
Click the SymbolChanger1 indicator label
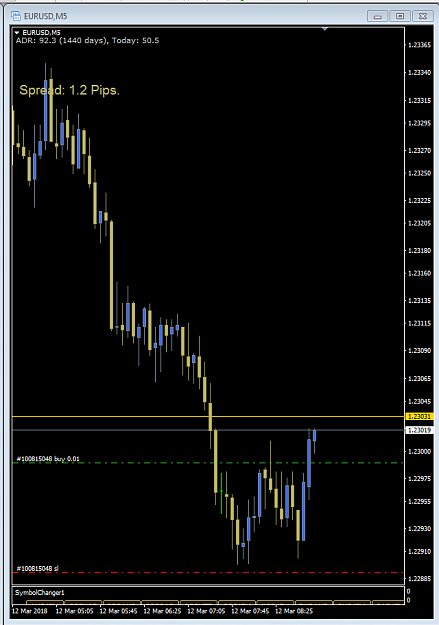tap(39, 593)
